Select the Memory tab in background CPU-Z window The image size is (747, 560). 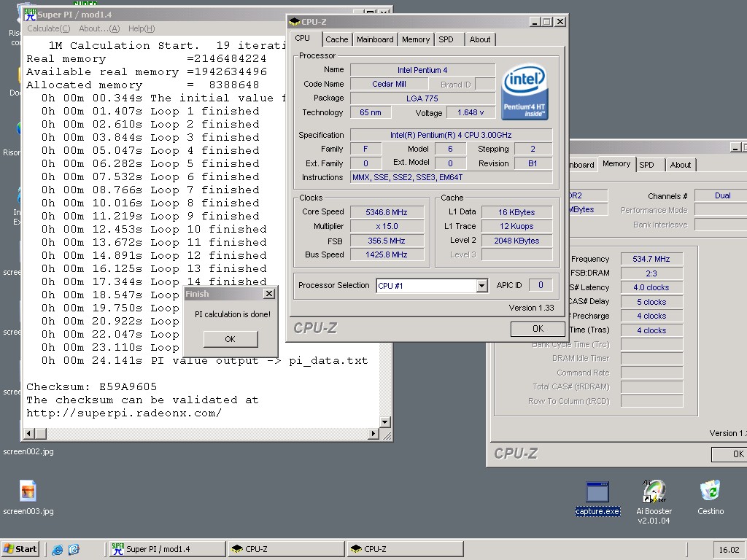click(616, 164)
